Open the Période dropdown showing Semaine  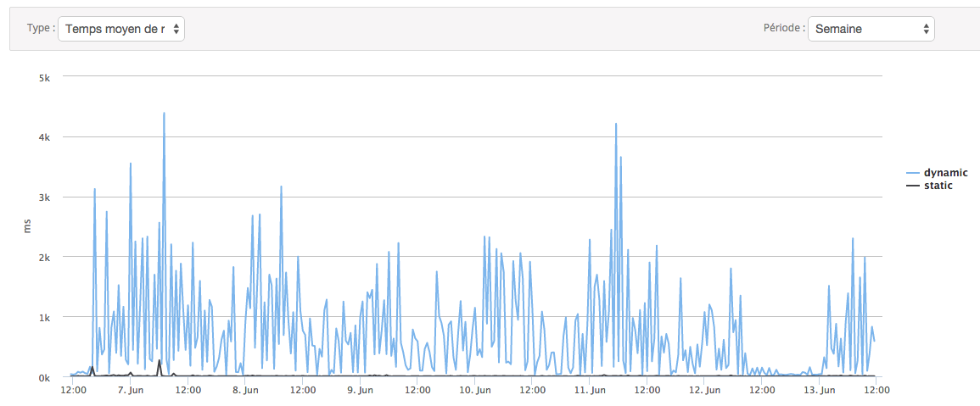[871, 29]
